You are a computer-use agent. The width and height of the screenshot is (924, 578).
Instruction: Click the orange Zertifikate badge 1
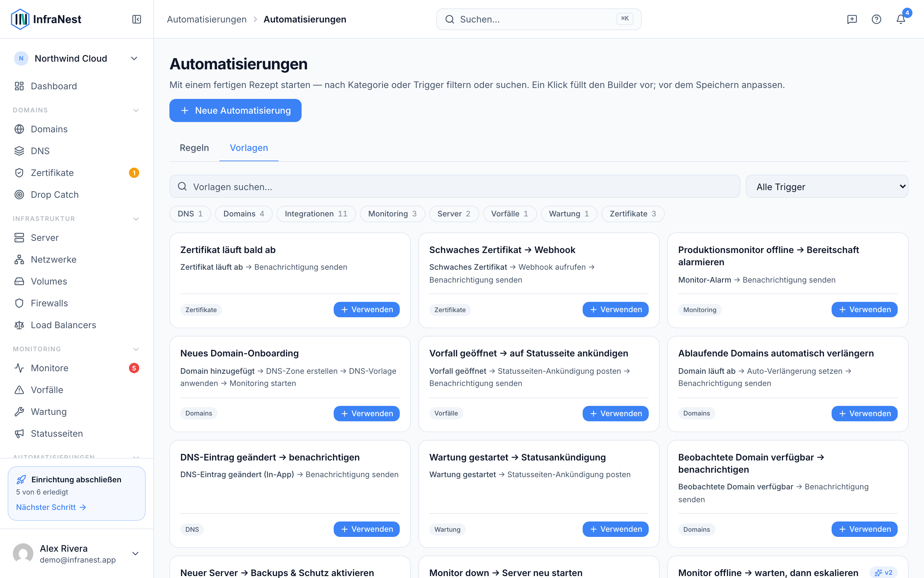tap(134, 173)
